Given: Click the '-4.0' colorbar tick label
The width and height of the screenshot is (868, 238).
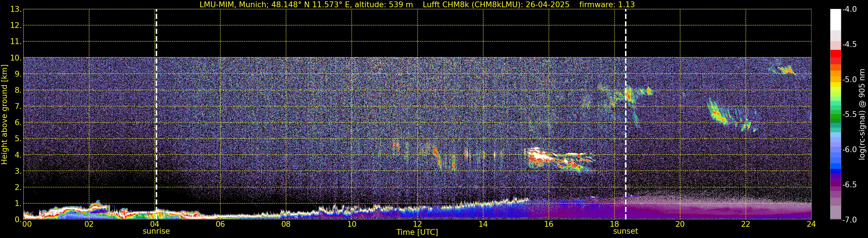Looking at the screenshot, I should coord(849,9).
